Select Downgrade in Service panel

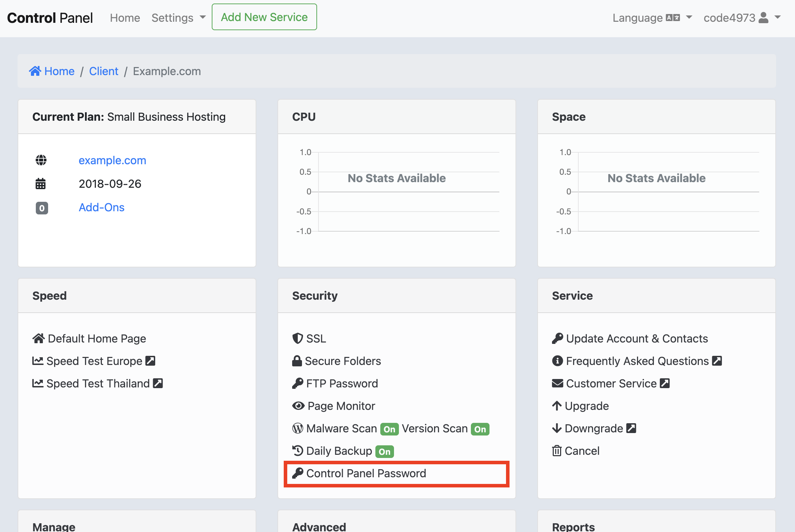pyautogui.click(x=594, y=428)
